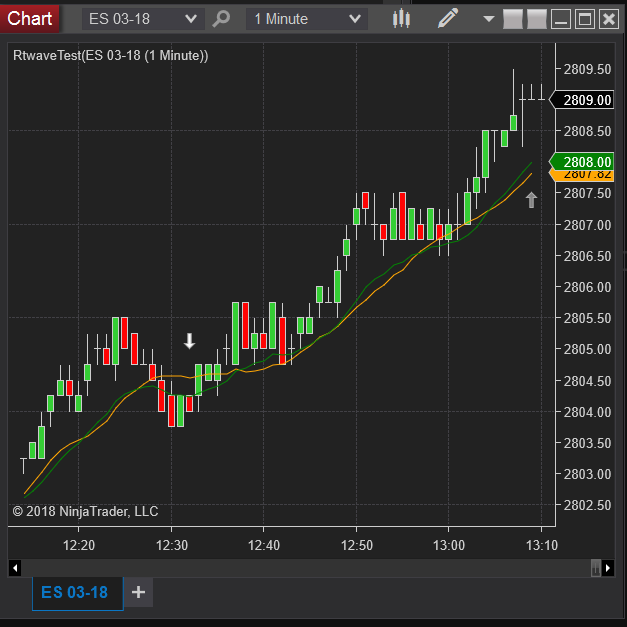Click the 2809.00 current price marker
This screenshot has height=627, width=627.
pyautogui.click(x=587, y=100)
